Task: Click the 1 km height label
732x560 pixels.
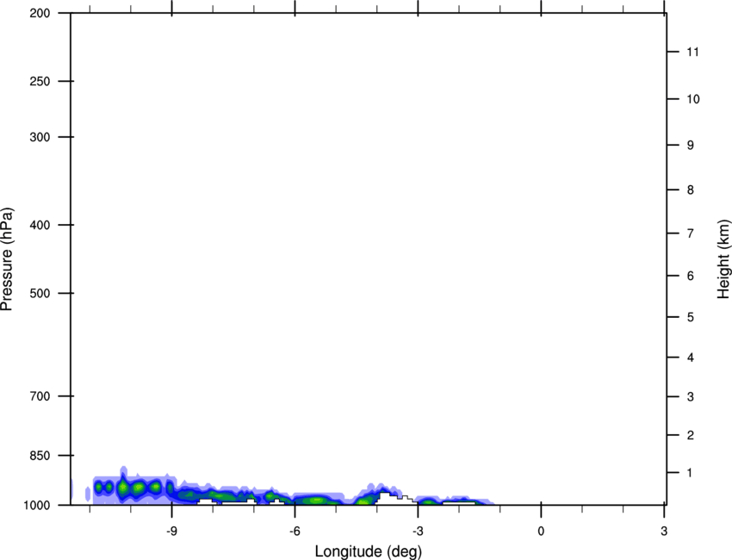Action: (x=691, y=473)
